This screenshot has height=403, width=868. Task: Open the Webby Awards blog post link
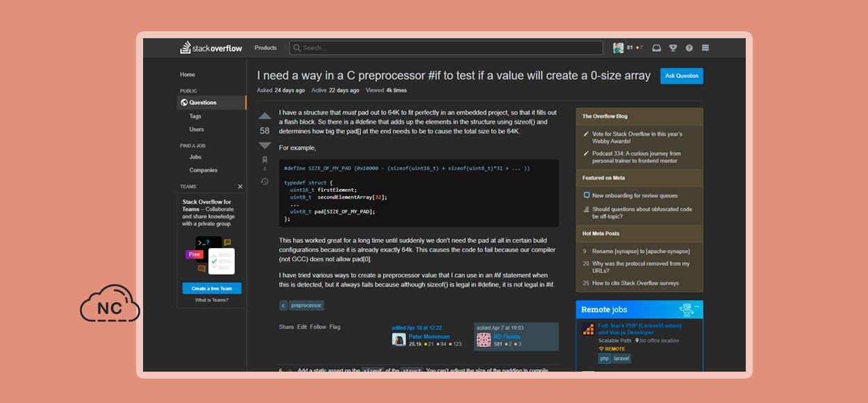pos(637,137)
